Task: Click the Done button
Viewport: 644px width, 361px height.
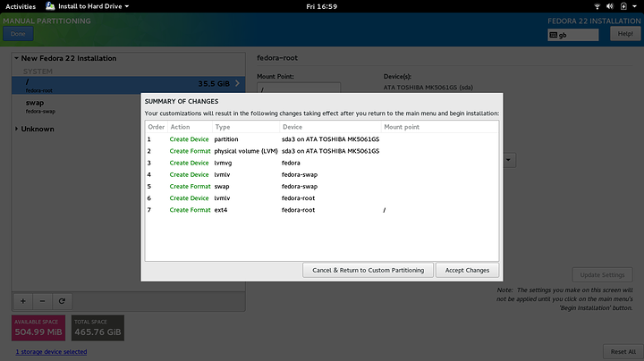Action: tap(18, 34)
